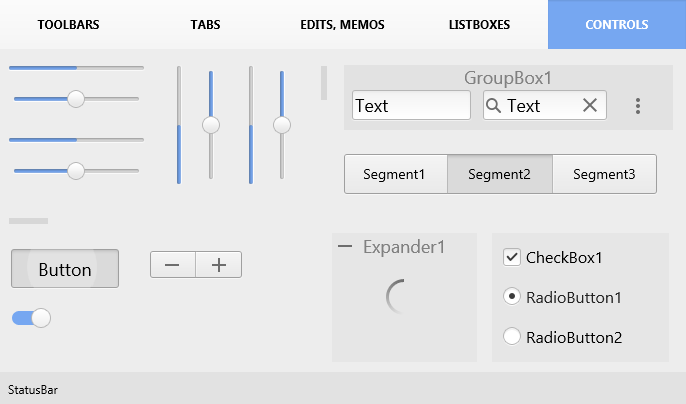
Task: Open the LISTBOXES tab
Action: 480,25
